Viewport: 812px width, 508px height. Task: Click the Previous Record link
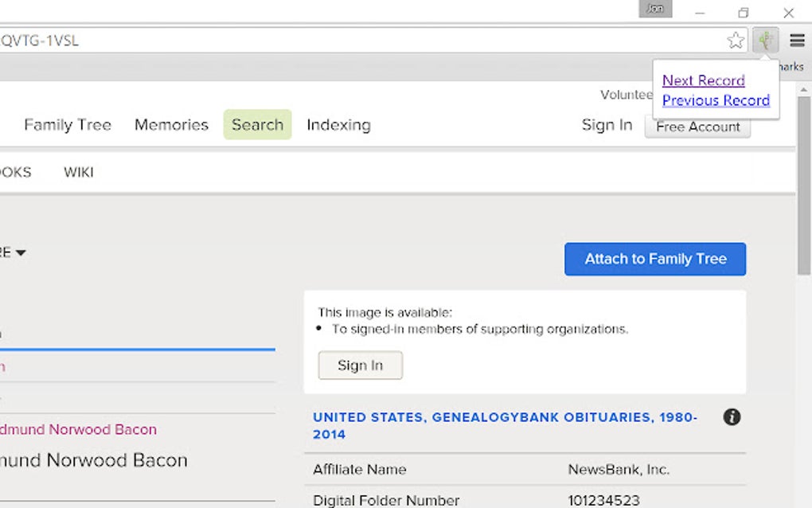pyautogui.click(x=716, y=100)
